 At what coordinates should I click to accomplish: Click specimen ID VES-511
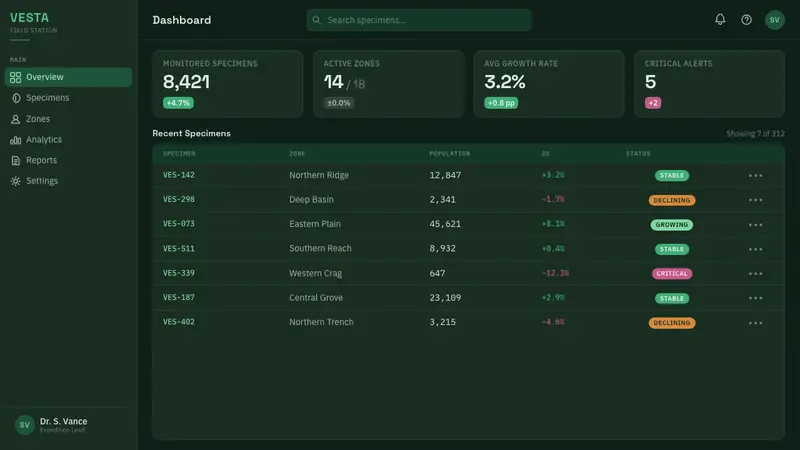pyautogui.click(x=179, y=248)
